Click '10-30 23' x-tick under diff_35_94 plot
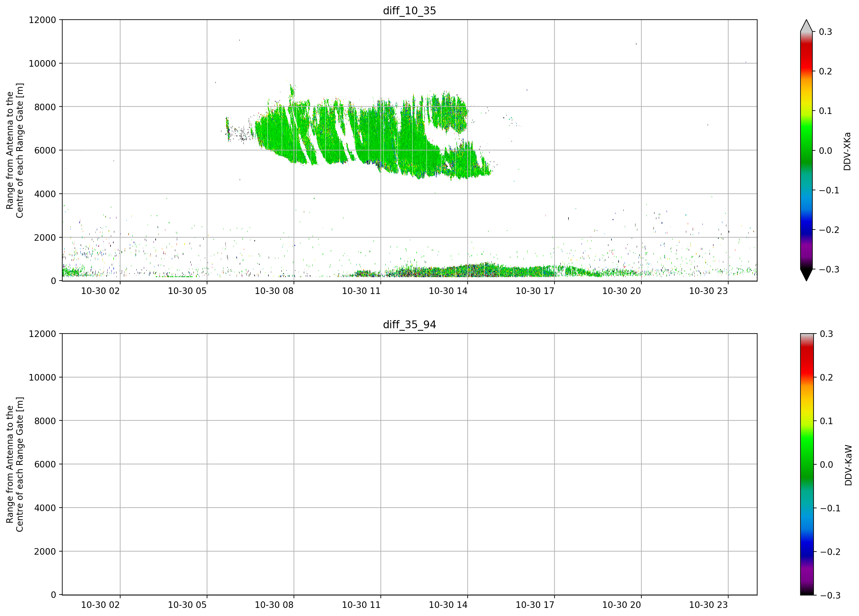 [708, 605]
